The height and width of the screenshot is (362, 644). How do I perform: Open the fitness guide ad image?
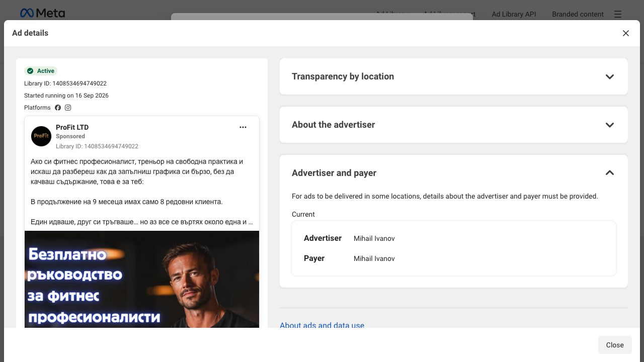point(142,279)
